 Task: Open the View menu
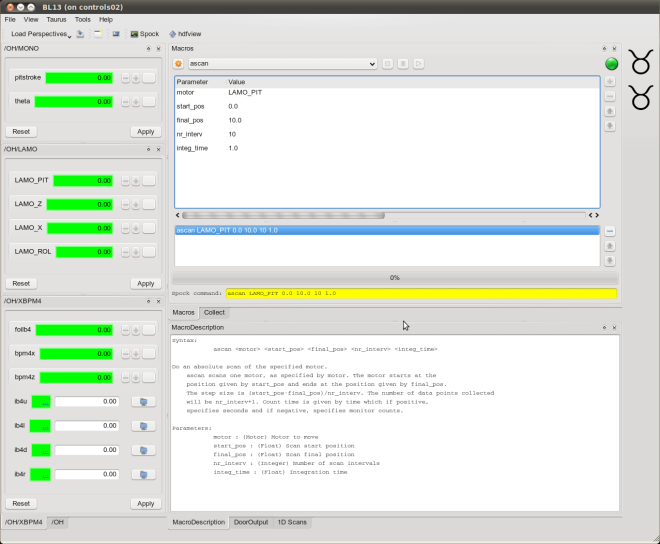[31, 19]
